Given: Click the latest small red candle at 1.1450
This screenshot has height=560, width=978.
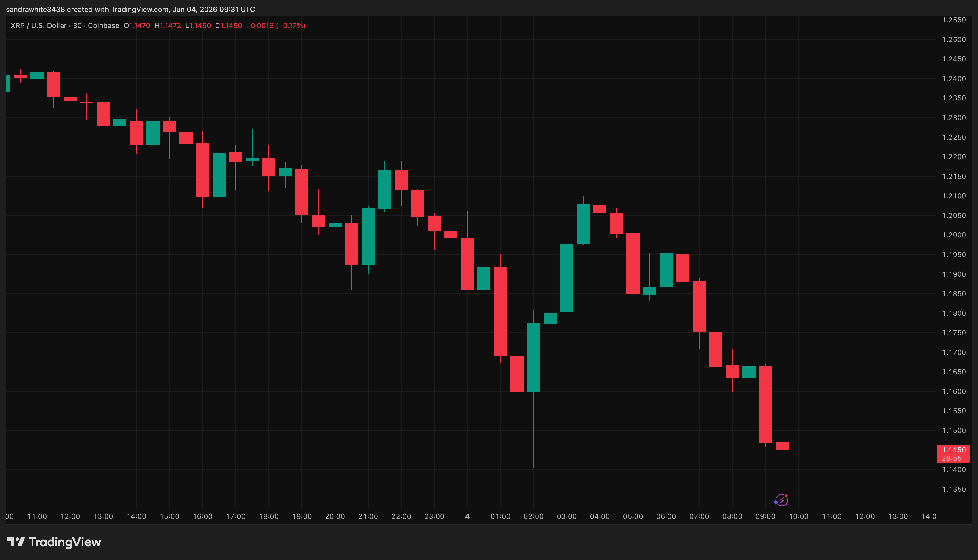Looking at the screenshot, I should pos(782,446).
